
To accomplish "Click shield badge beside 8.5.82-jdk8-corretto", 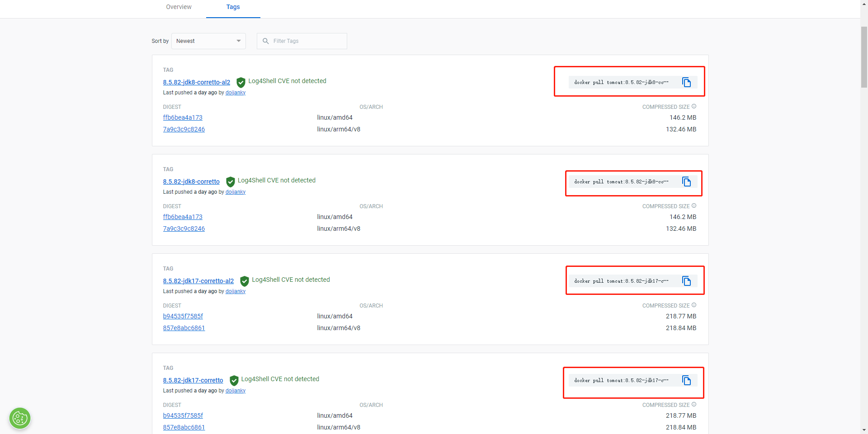I will [x=231, y=182].
